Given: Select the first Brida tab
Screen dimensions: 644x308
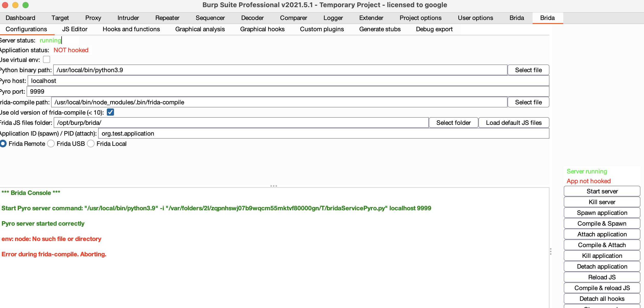Looking at the screenshot, I should coord(517,18).
